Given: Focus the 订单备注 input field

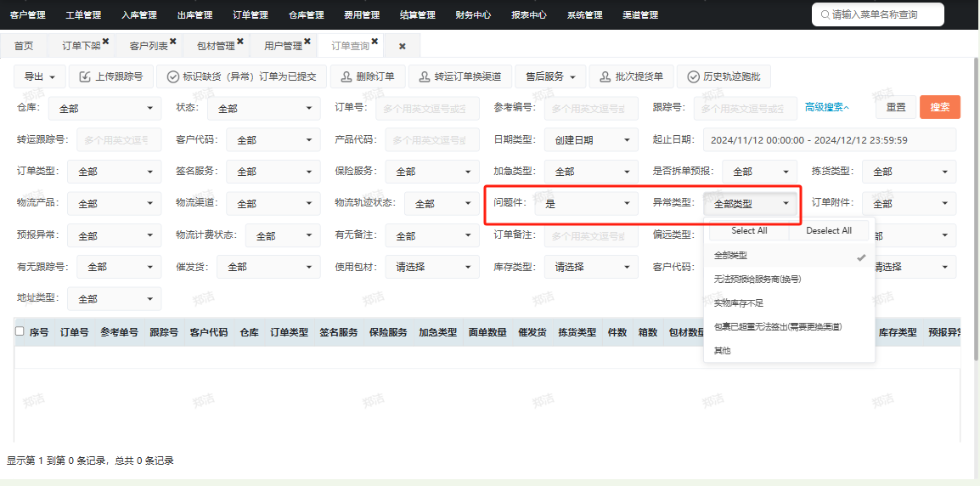Looking at the screenshot, I should coord(591,235).
